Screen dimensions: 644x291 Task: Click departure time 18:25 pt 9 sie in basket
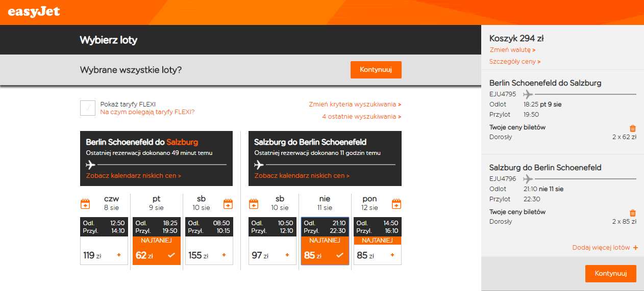point(543,104)
